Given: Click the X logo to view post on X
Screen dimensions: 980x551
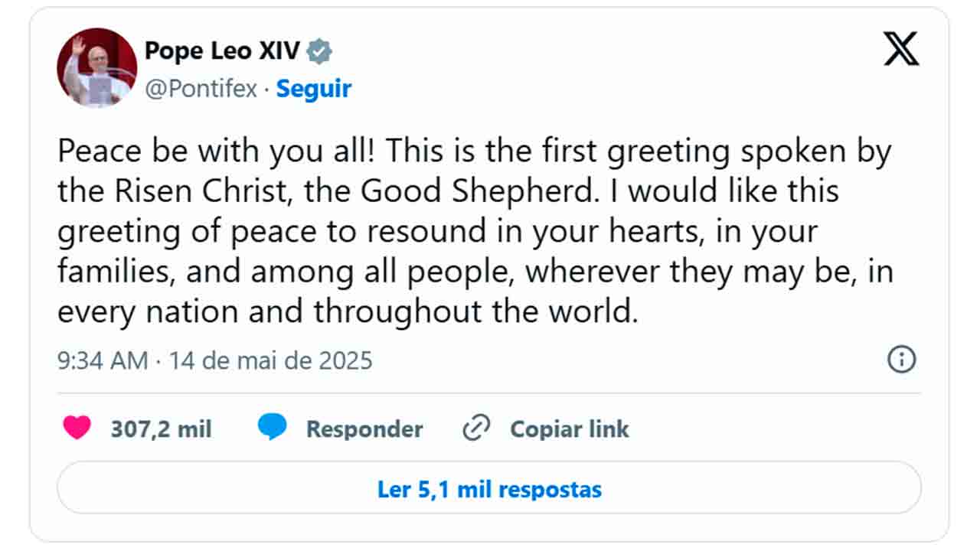Looking at the screenshot, I should point(900,47).
